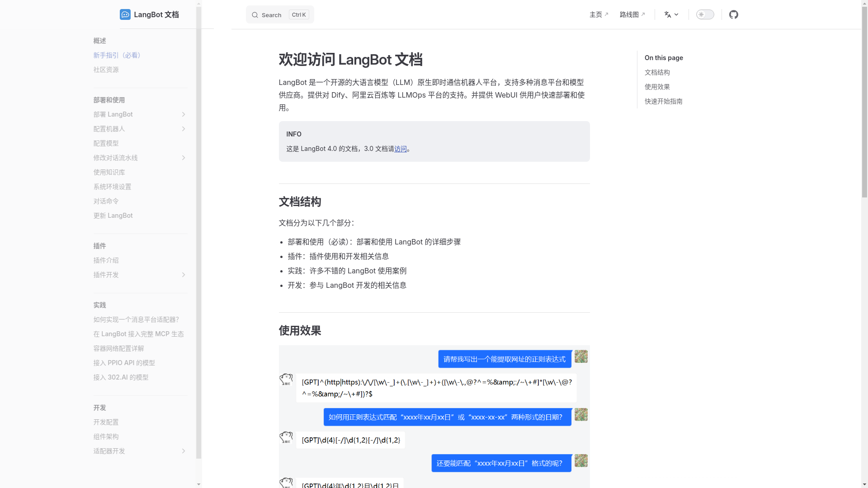Open the GitHub repository icon
The height and width of the screenshot is (488, 868).
[x=733, y=14]
